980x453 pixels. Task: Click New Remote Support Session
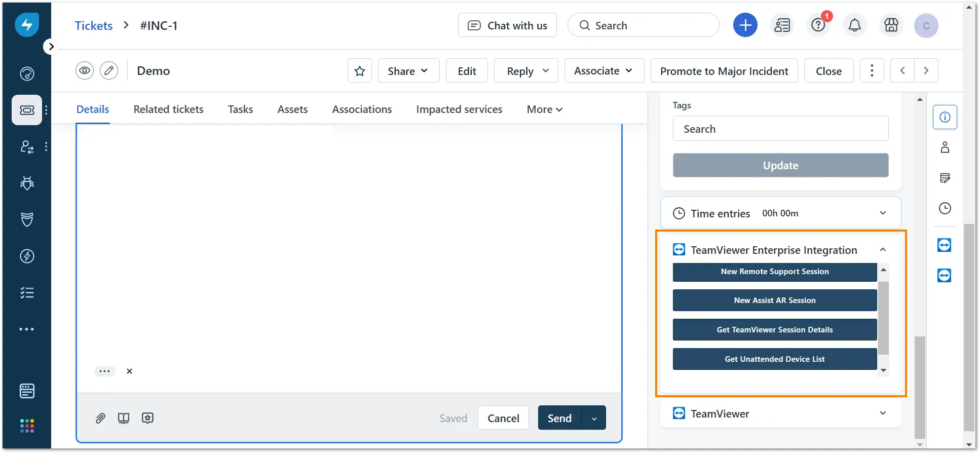coord(775,272)
